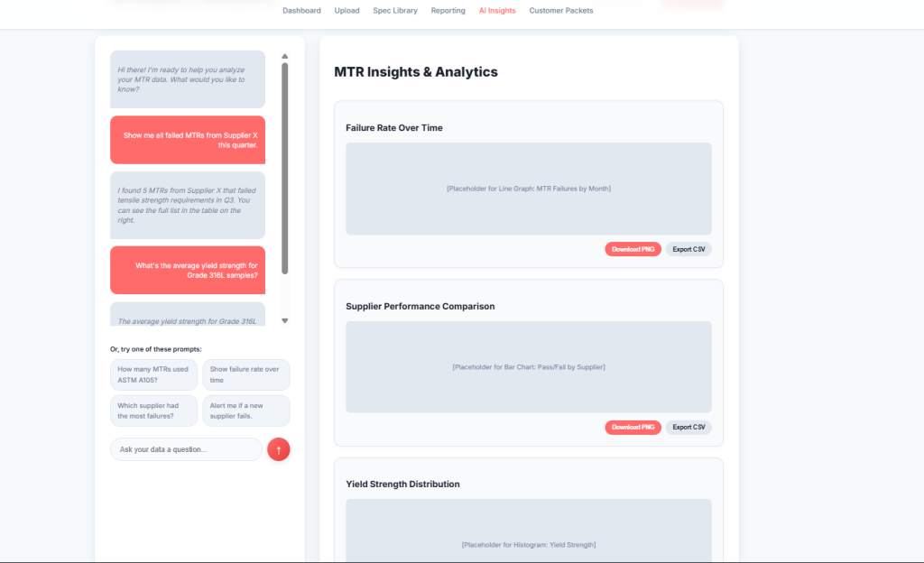This screenshot has width=924, height=563.
Task: Navigate to Customer Packets
Action: pos(561,11)
